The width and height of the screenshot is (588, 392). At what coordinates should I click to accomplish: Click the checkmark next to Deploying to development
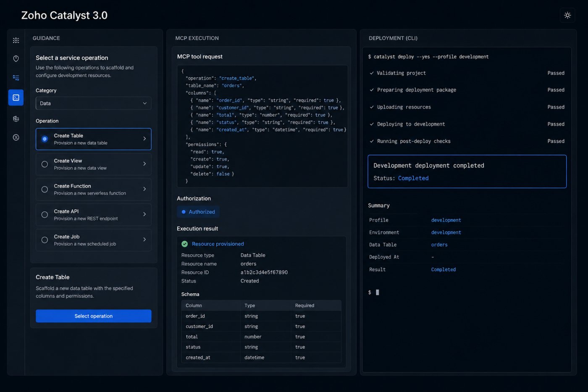(372, 124)
